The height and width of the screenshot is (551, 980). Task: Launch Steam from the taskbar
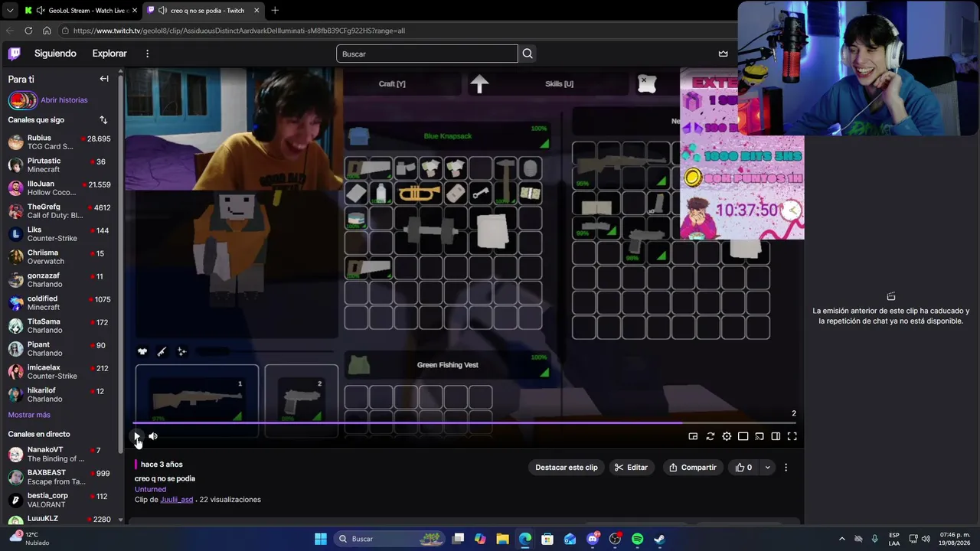(x=659, y=539)
